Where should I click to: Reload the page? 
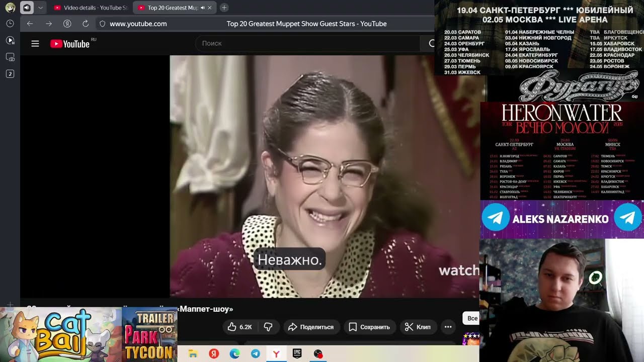[86, 24]
